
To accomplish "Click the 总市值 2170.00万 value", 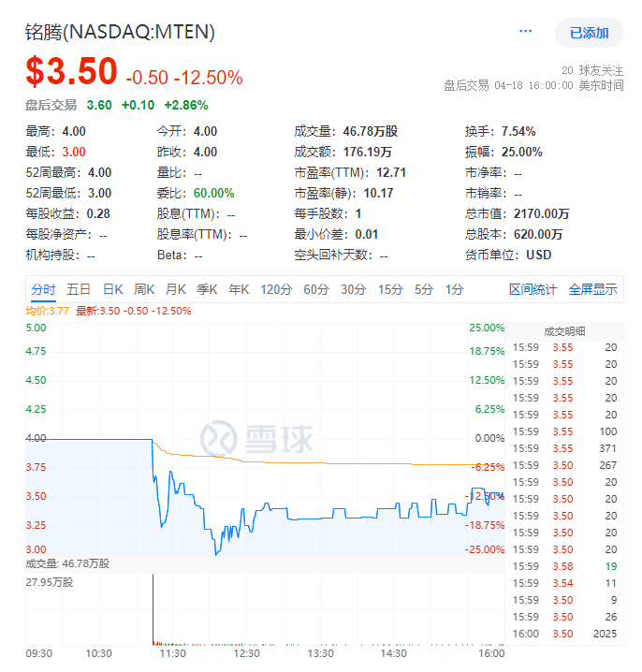I will tap(542, 213).
